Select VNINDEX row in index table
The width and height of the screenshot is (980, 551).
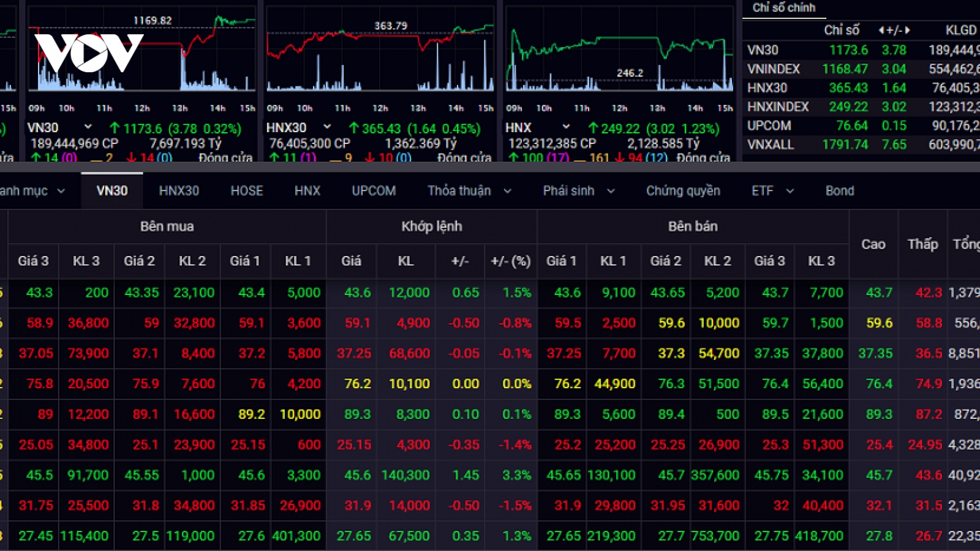pyautogui.click(x=862, y=69)
